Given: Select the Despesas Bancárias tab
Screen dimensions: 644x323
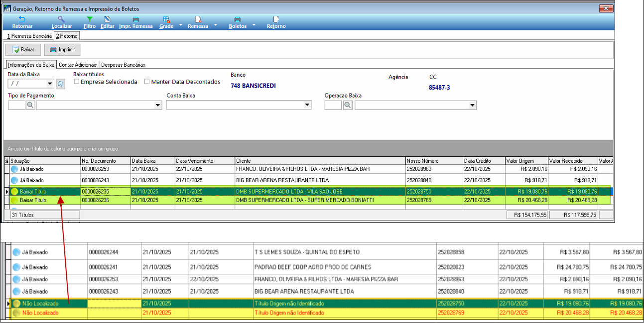Looking at the screenshot, I should click(123, 65).
